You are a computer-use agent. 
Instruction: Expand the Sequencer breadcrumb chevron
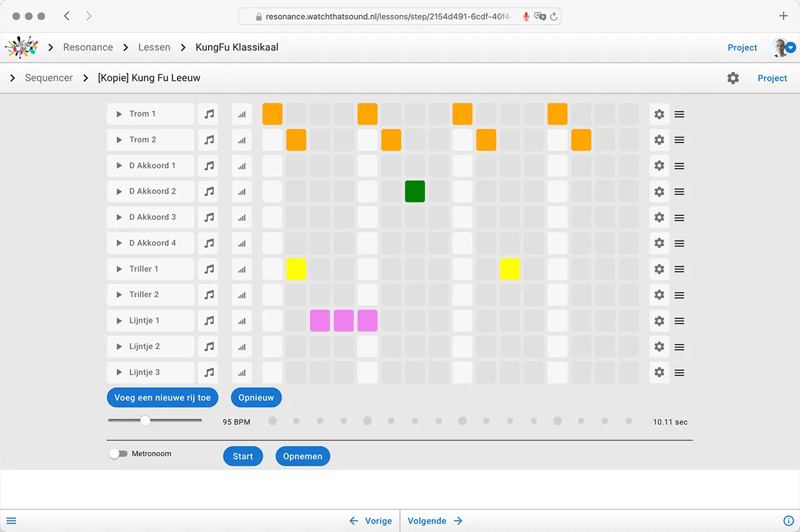point(12,78)
